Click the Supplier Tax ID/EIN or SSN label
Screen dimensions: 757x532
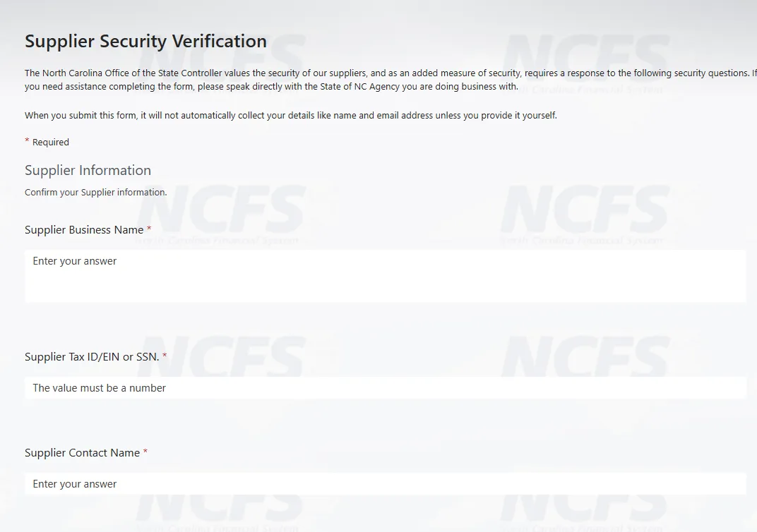pyautogui.click(x=92, y=357)
